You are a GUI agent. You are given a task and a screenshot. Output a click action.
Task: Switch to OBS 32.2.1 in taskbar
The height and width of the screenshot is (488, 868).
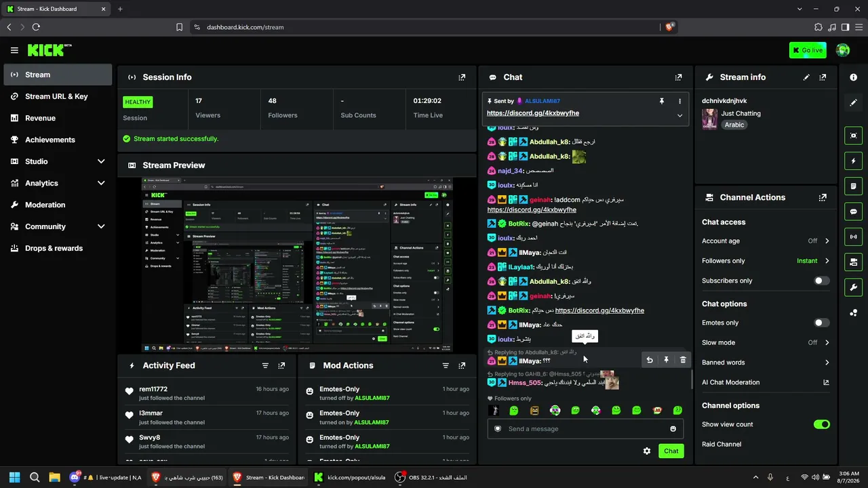click(433, 477)
